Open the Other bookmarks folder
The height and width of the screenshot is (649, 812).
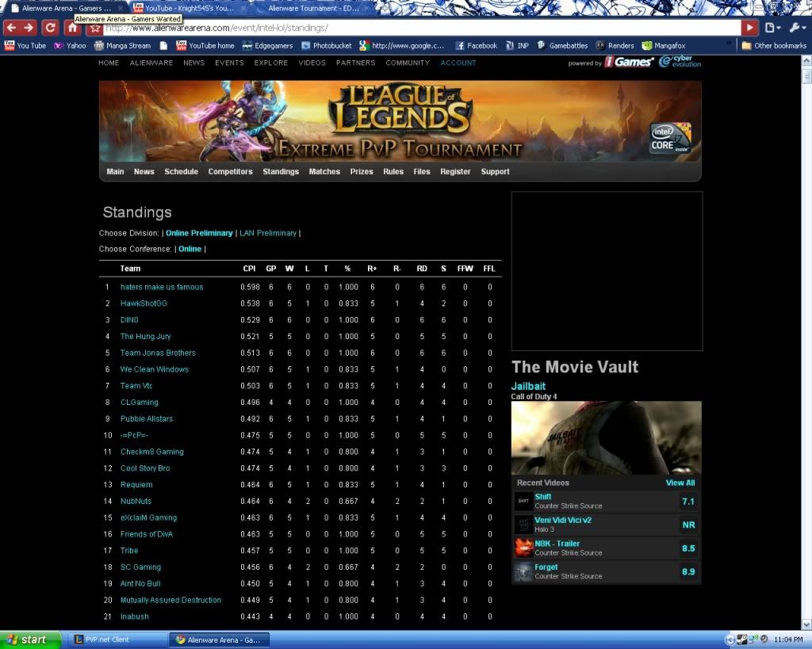pos(774,45)
